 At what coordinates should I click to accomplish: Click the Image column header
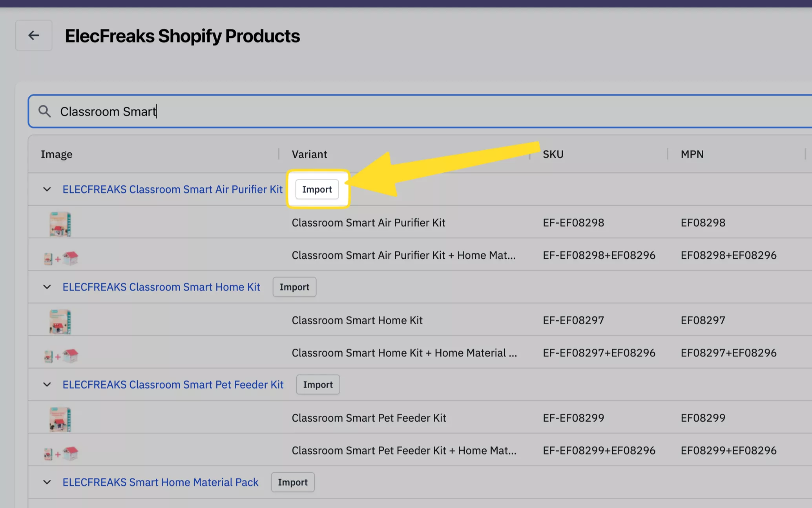57,154
